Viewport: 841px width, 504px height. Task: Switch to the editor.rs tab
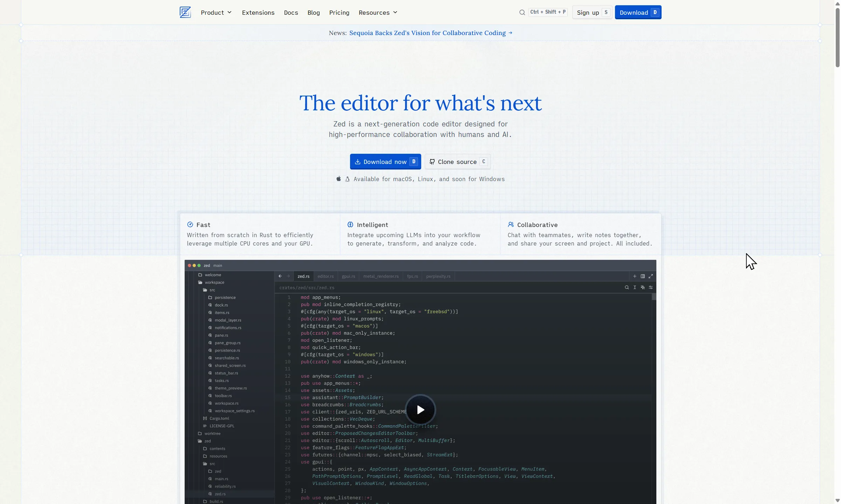[326, 276]
